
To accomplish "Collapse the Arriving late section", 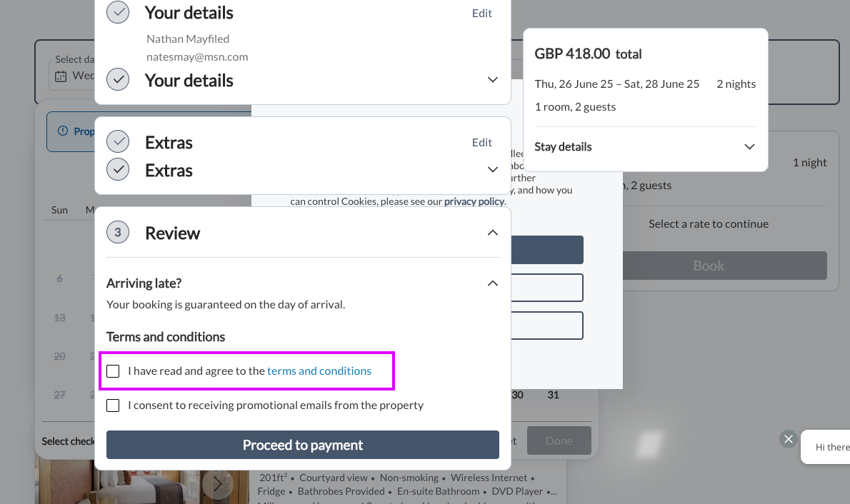I will pos(493,283).
